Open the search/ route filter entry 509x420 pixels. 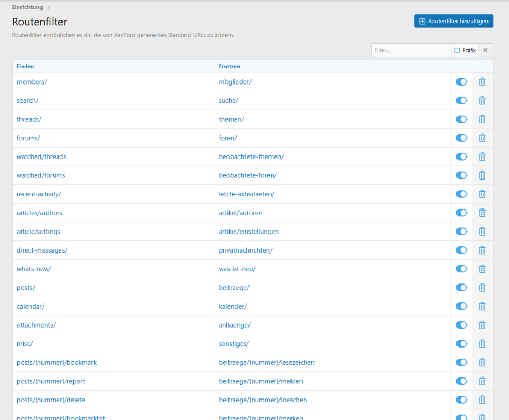pyautogui.click(x=27, y=101)
